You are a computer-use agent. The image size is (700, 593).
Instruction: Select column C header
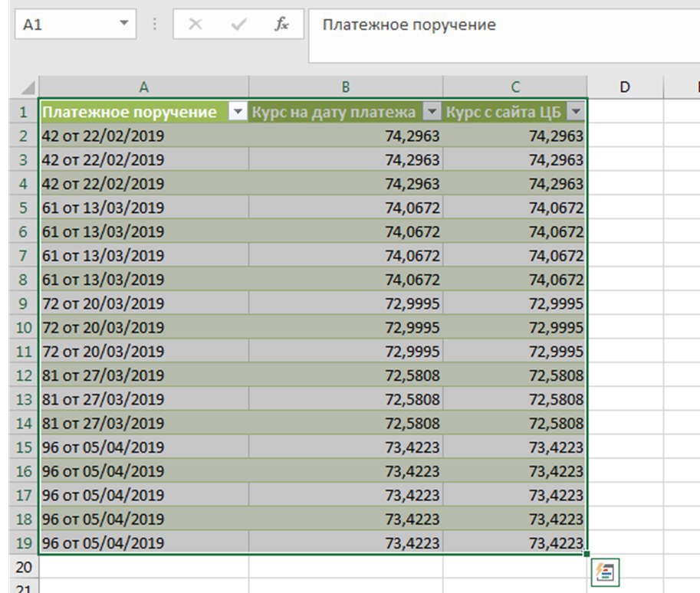pos(515,87)
